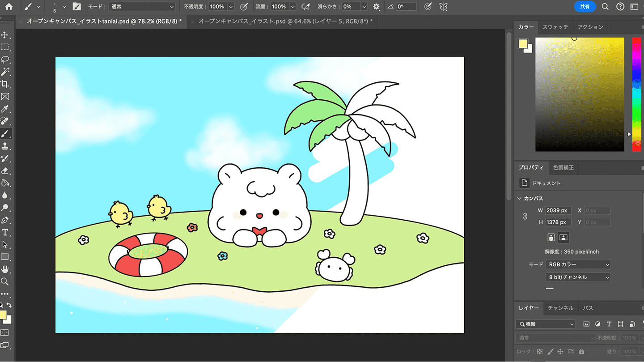Select the Clone Stamp tool
The height and width of the screenshot is (362, 644).
(x=5, y=146)
